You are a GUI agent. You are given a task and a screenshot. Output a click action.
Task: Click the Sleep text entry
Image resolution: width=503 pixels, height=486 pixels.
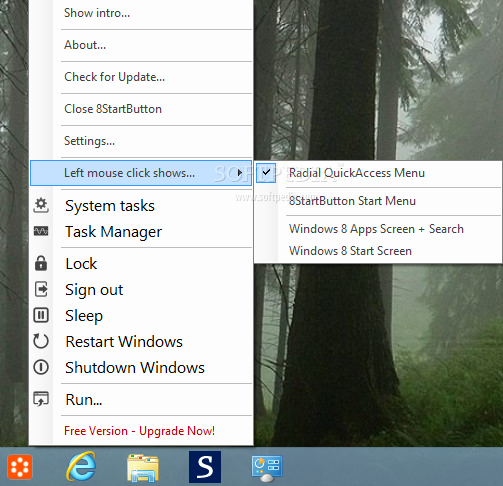84,316
